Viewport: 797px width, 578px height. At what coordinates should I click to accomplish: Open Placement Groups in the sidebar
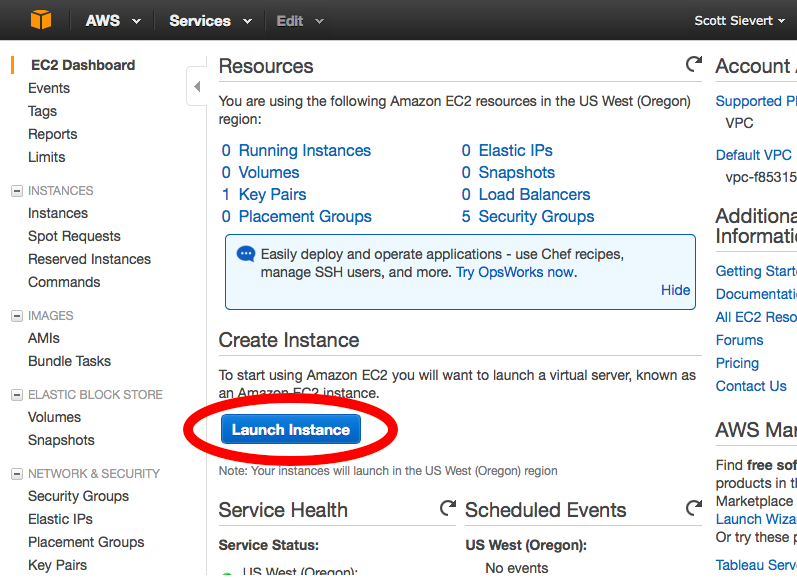pyautogui.click(x=86, y=542)
